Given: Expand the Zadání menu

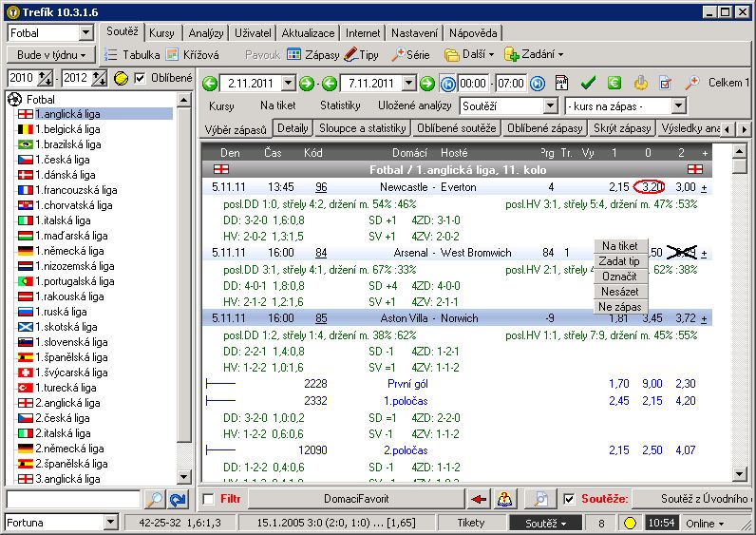Looking at the screenshot, I should coord(534,54).
